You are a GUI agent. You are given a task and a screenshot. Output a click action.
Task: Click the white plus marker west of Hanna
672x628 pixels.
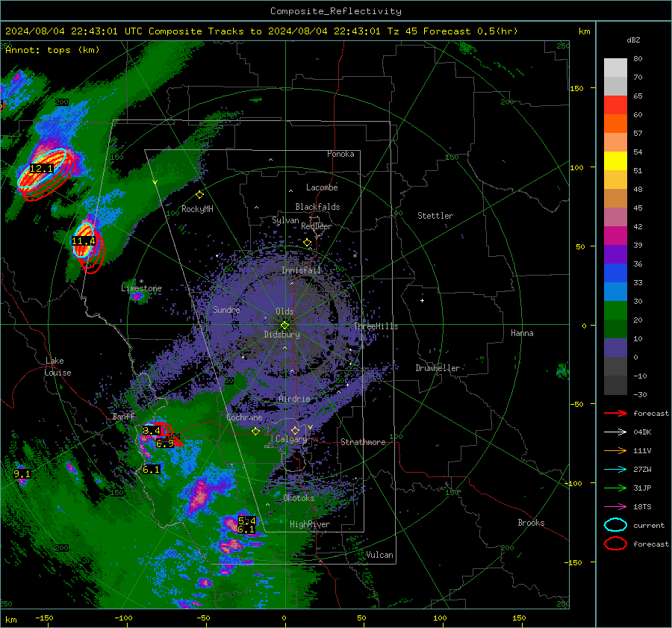click(x=422, y=300)
